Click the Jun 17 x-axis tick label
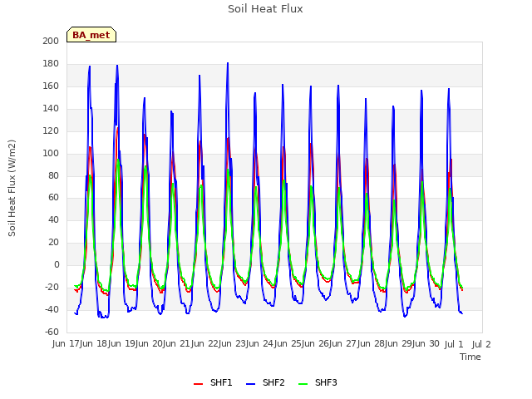 pyautogui.click(x=66, y=344)
